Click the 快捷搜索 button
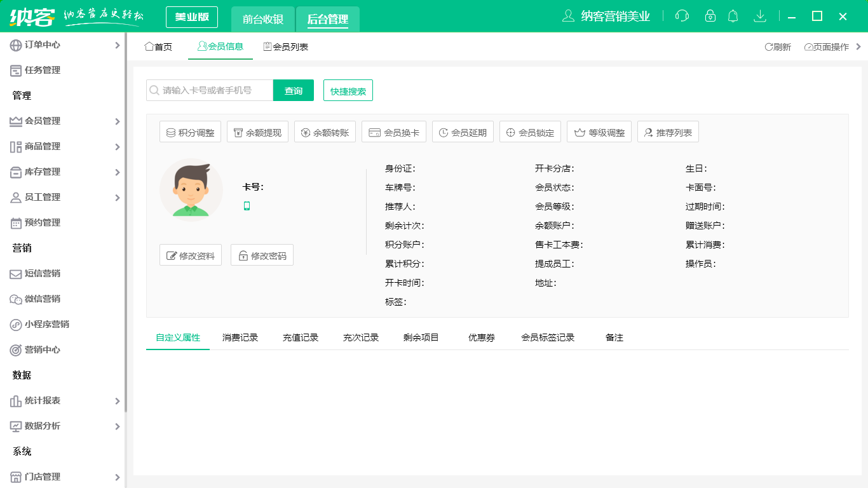The image size is (868, 488). click(348, 91)
